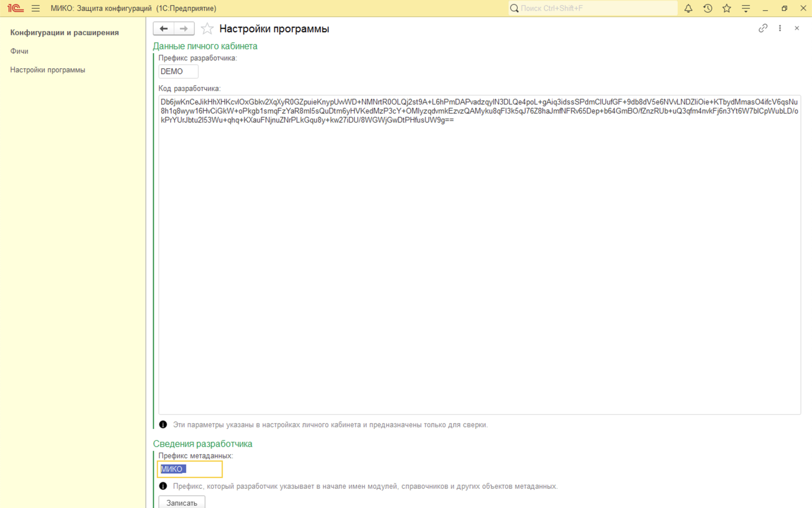Open service and settings menu icon
This screenshot has height=508, width=812.
[x=746, y=8]
